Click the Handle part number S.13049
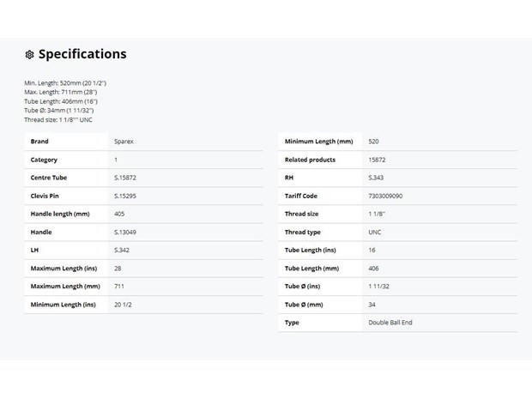Viewport: 532px width, 399px height. coord(125,232)
